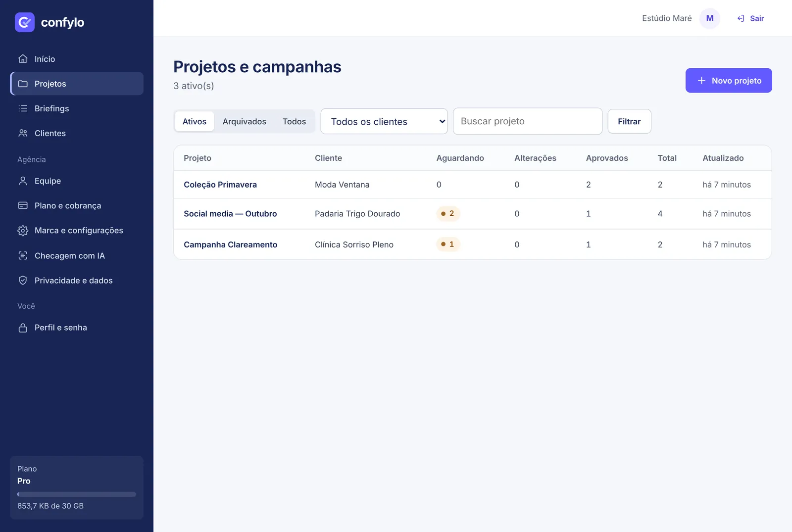The width and height of the screenshot is (792, 532).
Task: Click the Aguardando column header
Action: (x=460, y=158)
